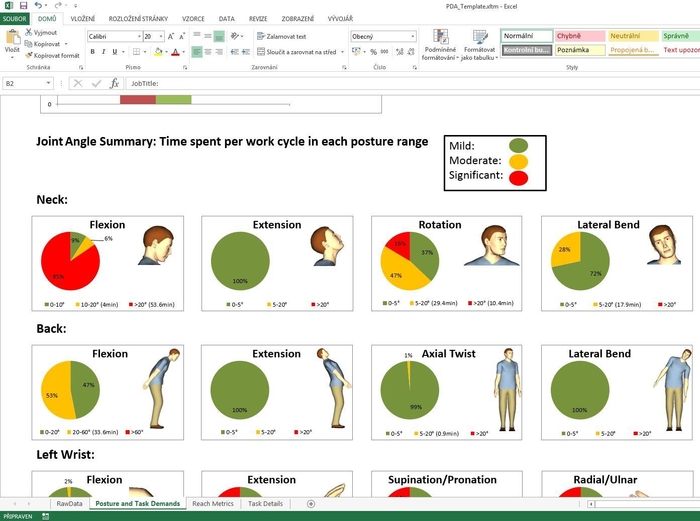The height and width of the screenshot is (521, 700).
Task: Toggle Italic formatting
Action: point(104,52)
